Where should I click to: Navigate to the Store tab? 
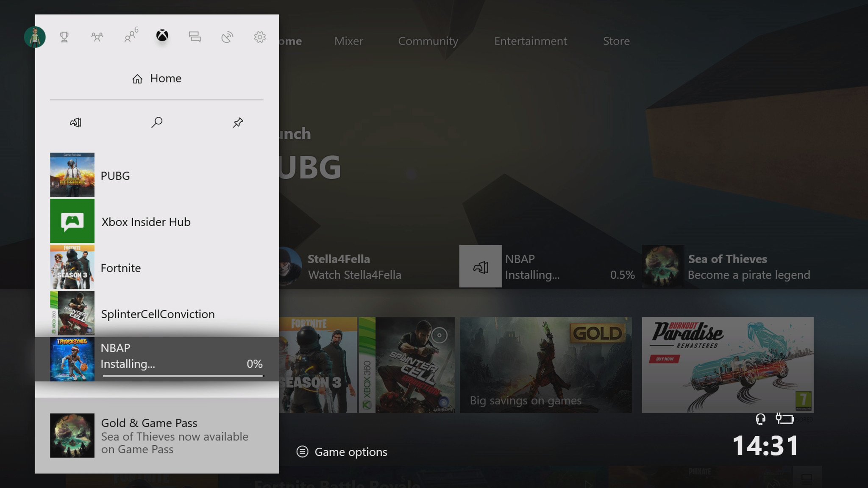pyautogui.click(x=616, y=41)
